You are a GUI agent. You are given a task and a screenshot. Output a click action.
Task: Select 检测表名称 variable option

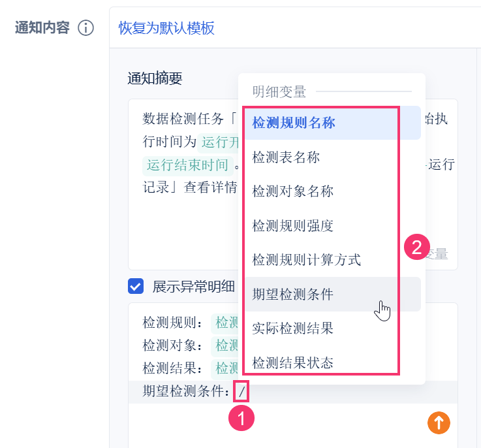pos(333,157)
